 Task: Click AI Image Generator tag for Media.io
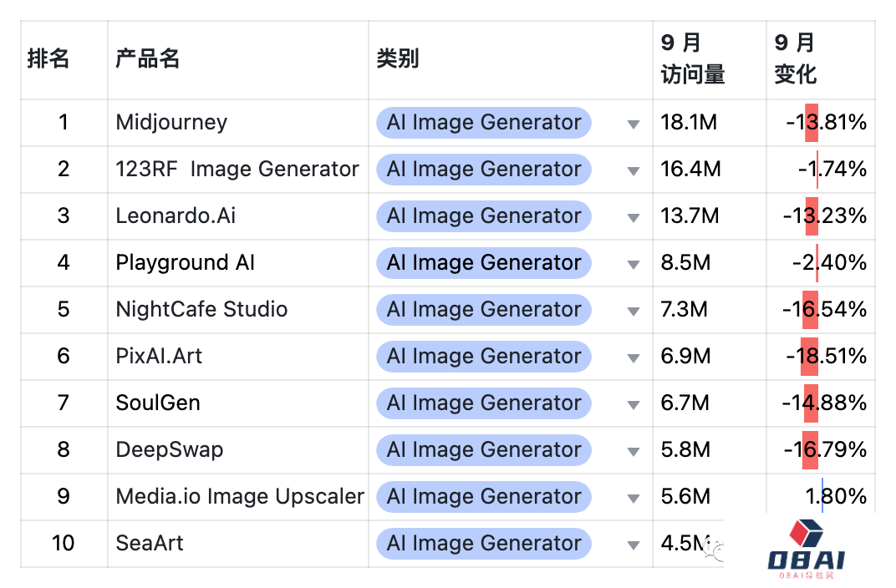coord(483,497)
